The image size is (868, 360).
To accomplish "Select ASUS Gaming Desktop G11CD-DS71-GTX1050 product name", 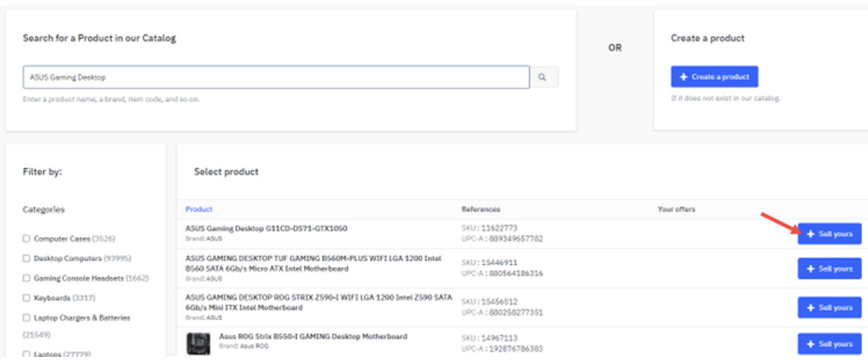I will [266, 228].
